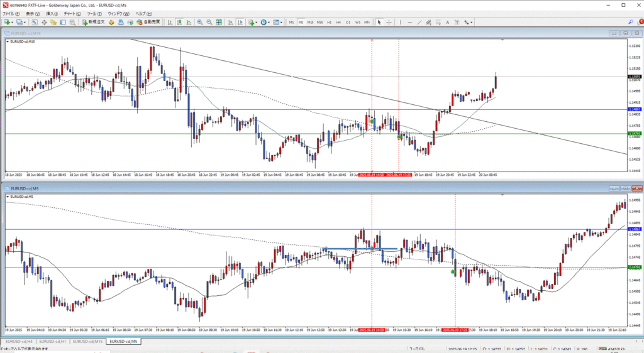Click the 新規注文 new order button
This screenshot has width=644, height=353.
pyautogui.click(x=93, y=22)
